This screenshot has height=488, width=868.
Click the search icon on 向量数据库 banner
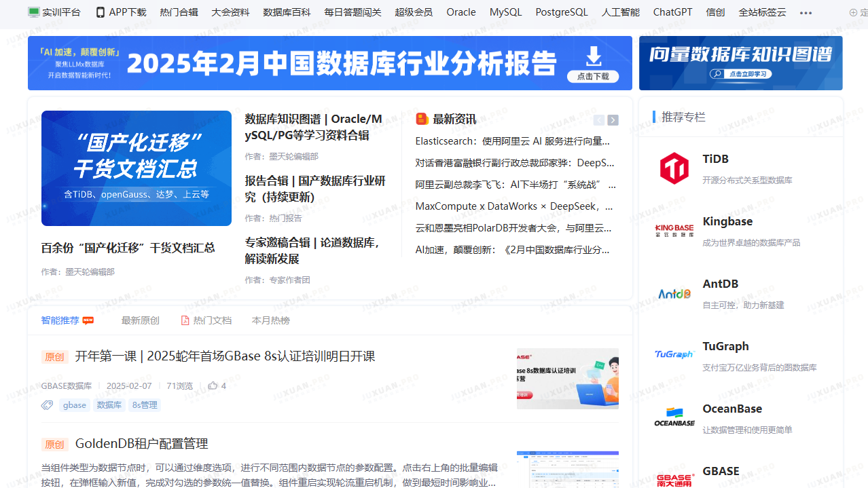click(717, 74)
